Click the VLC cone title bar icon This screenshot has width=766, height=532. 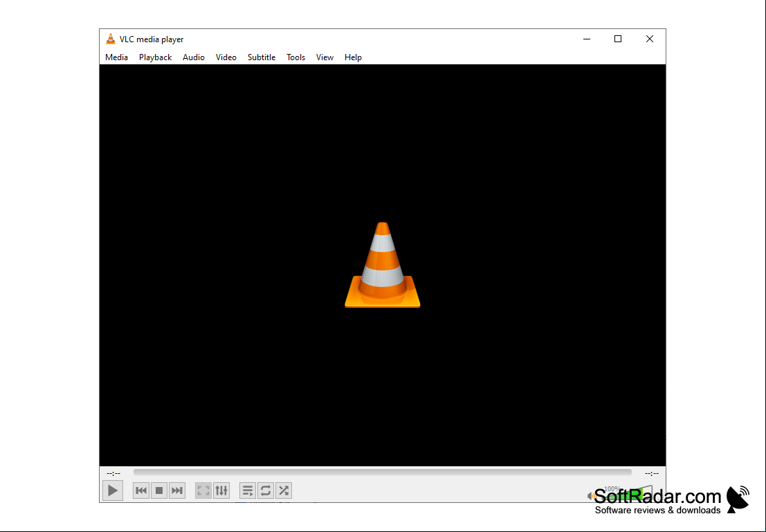[111, 39]
